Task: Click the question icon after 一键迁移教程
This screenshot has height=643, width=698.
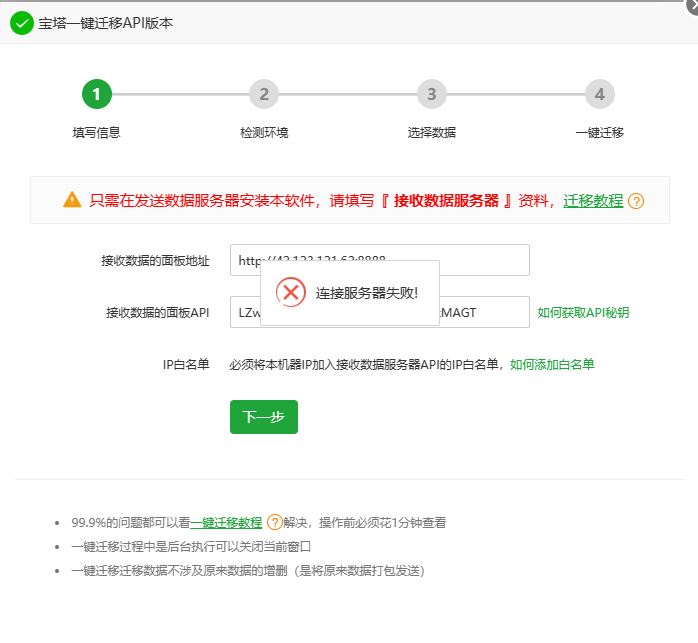Action: pos(274,522)
